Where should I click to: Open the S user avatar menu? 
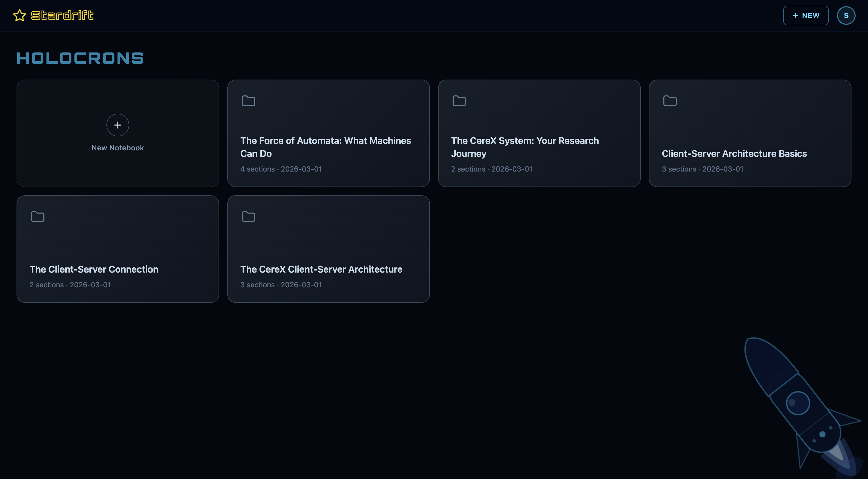pyautogui.click(x=846, y=16)
